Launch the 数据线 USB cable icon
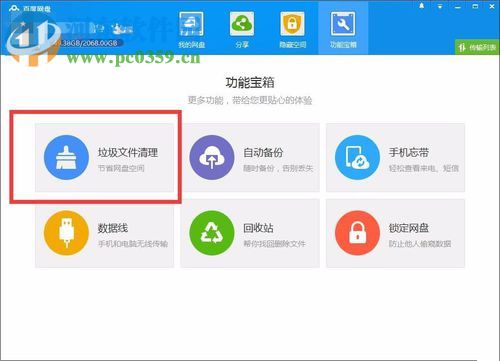 coord(66,233)
